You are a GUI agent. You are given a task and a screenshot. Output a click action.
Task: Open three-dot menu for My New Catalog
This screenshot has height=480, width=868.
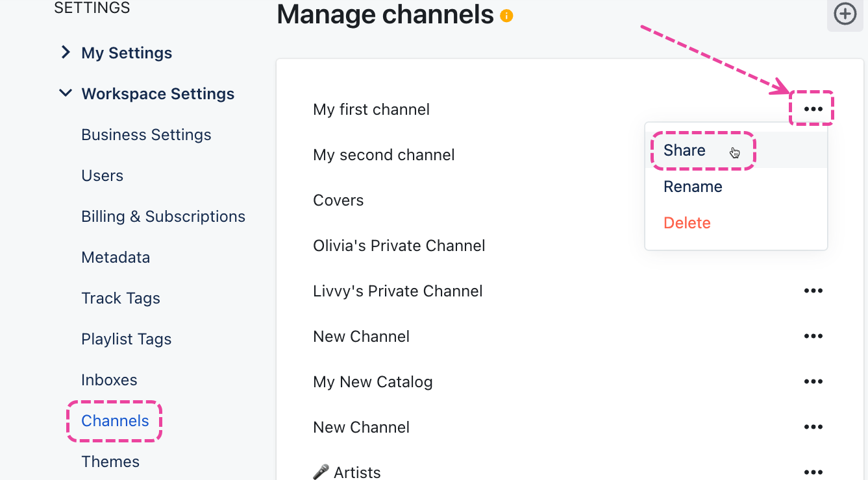[813, 381]
